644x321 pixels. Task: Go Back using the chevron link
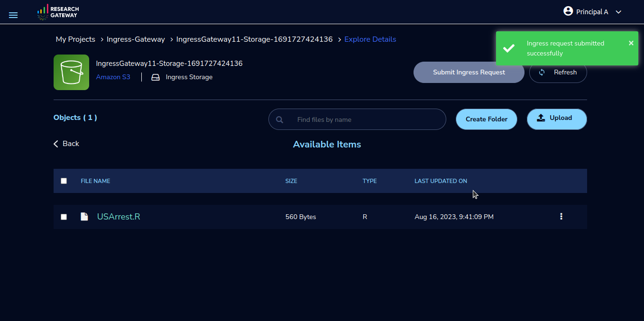coord(66,144)
